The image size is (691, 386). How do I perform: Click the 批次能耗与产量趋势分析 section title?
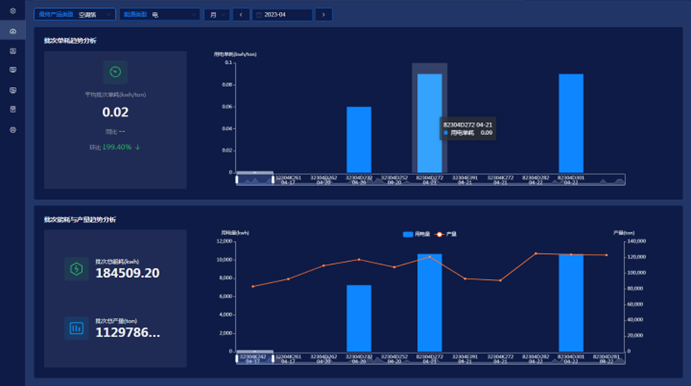coord(80,219)
